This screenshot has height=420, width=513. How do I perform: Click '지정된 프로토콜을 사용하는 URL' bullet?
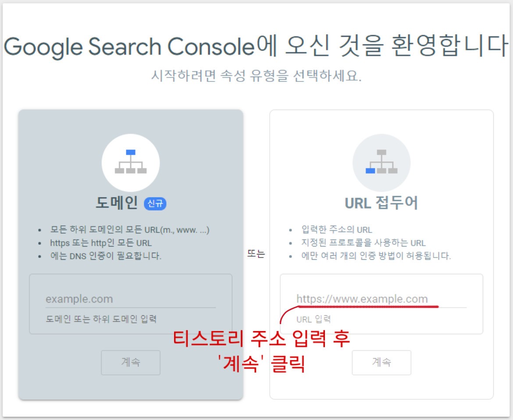click(363, 243)
